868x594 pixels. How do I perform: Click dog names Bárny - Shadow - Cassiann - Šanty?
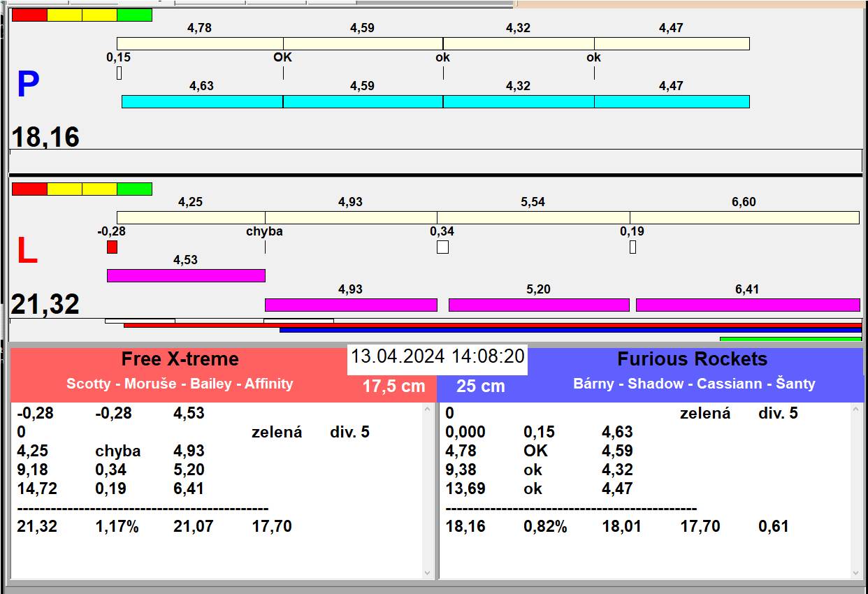click(694, 384)
